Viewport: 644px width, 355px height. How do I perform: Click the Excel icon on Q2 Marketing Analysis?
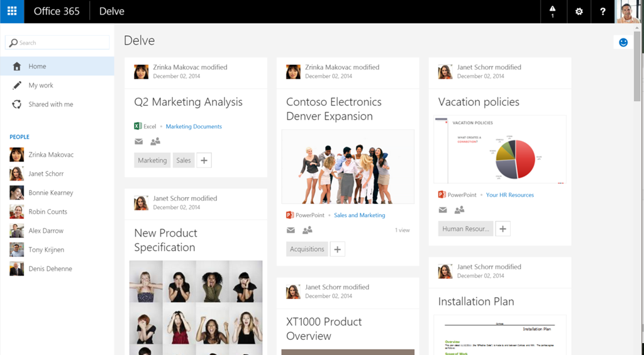coord(138,126)
